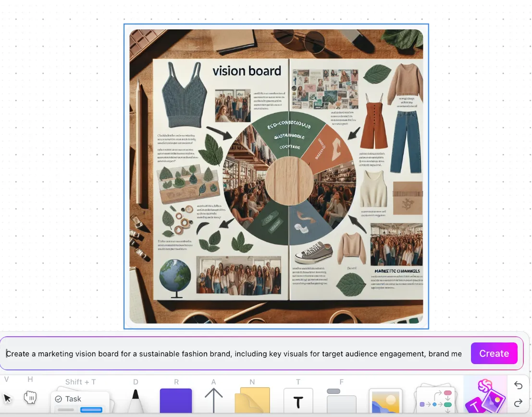Select the pen drawing tool

136,402
